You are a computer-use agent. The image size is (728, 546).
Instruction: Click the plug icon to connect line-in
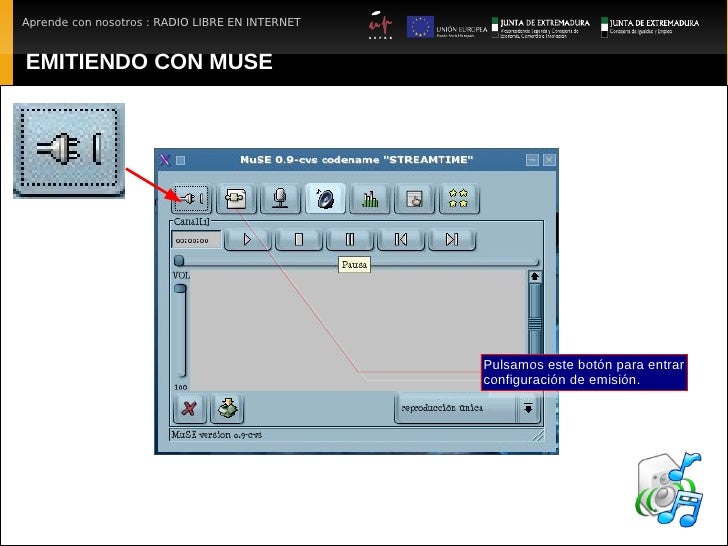[x=191, y=199]
